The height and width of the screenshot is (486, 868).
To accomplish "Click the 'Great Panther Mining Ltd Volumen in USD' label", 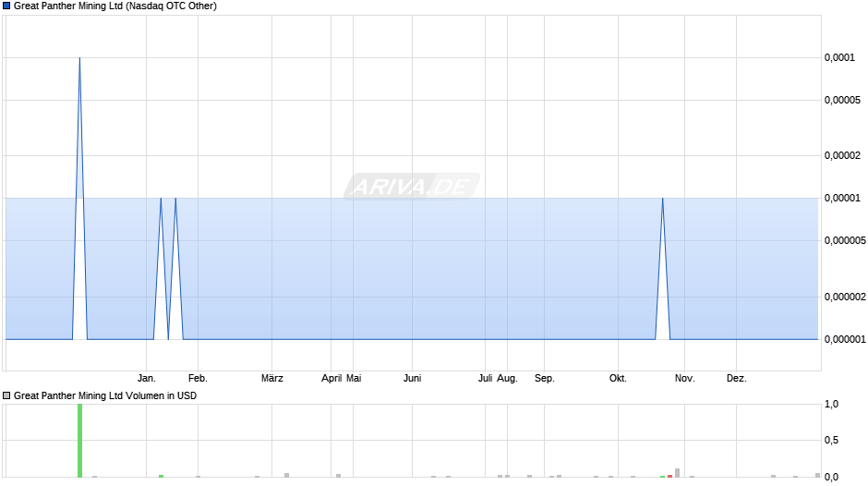I will [105, 395].
